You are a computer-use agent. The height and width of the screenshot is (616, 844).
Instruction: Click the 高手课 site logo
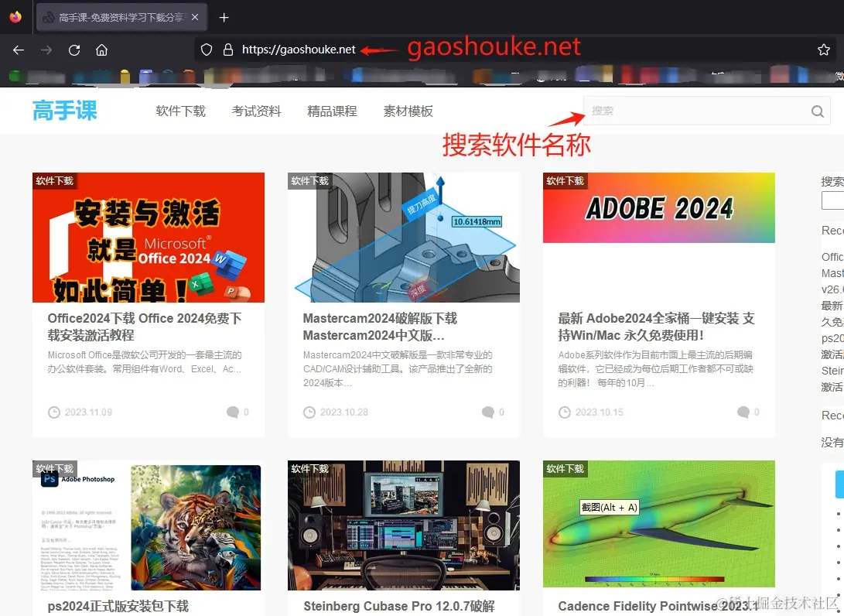pyautogui.click(x=64, y=111)
